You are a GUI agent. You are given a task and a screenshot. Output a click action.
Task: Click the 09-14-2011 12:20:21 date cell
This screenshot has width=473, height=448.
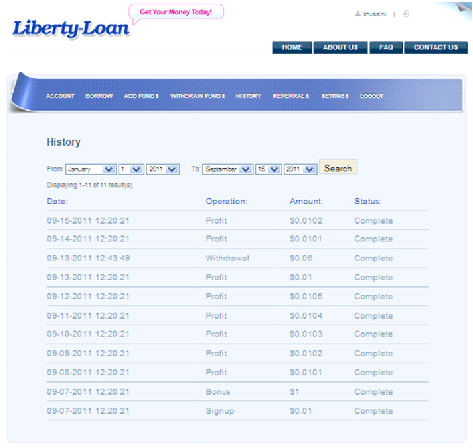[88, 239]
